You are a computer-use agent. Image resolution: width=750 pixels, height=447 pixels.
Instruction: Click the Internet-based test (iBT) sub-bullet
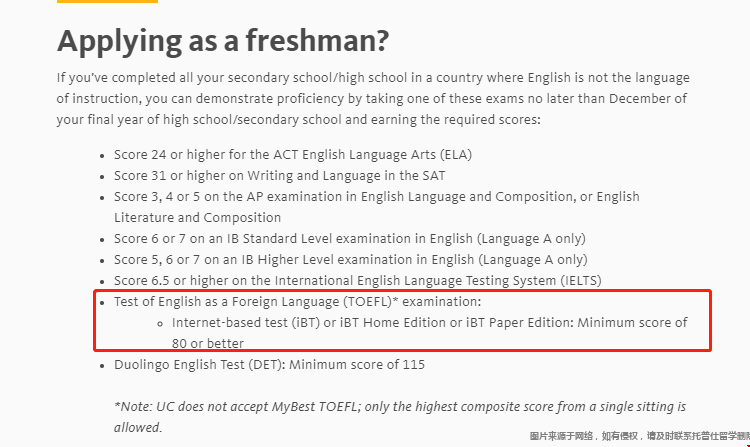(430, 323)
